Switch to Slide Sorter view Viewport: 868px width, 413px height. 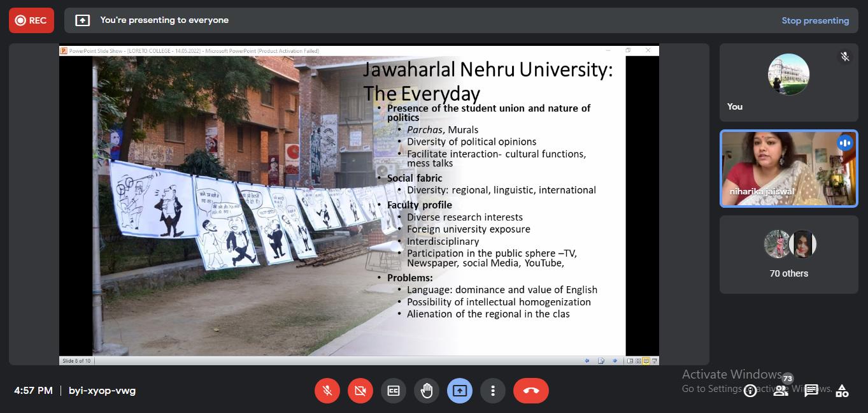coord(638,361)
